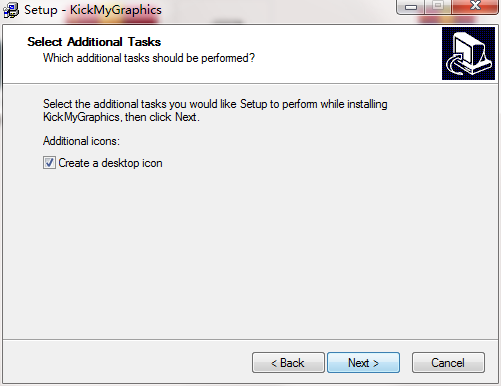Click the line starting 'Select the additional tasks'
The width and height of the screenshot is (501, 386).
coord(215,104)
